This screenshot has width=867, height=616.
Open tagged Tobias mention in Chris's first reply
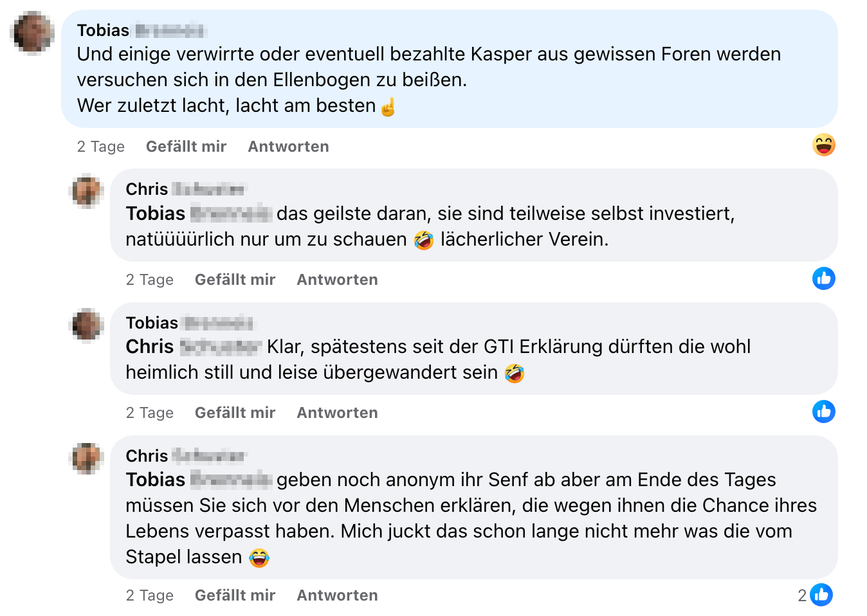[199, 213]
